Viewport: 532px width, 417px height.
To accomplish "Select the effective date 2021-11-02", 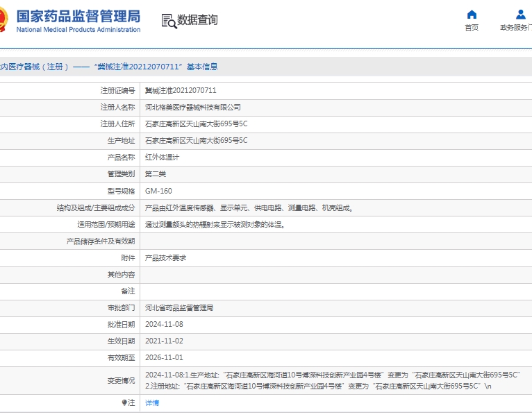I will click(164, 341).
